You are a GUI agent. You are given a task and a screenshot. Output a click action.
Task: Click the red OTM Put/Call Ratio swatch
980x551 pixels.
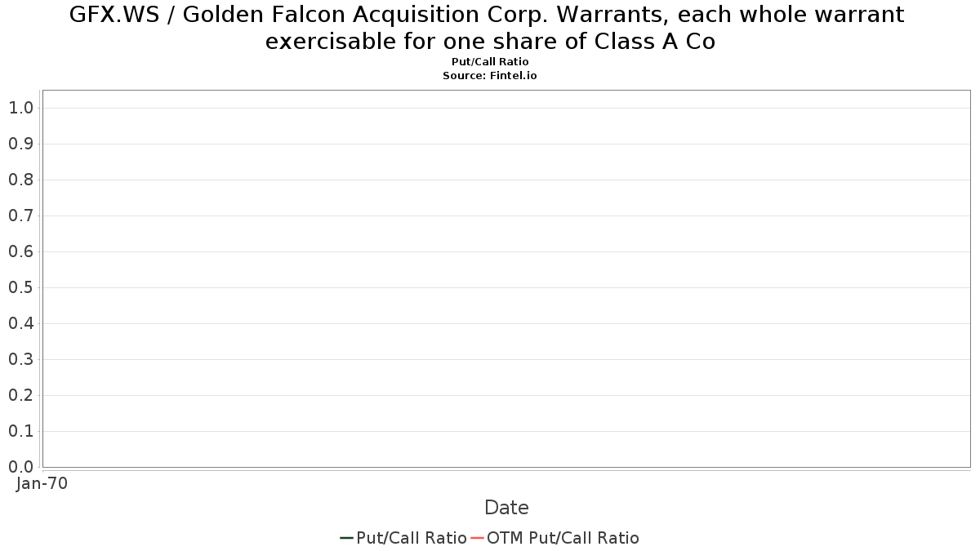(478, 538)
